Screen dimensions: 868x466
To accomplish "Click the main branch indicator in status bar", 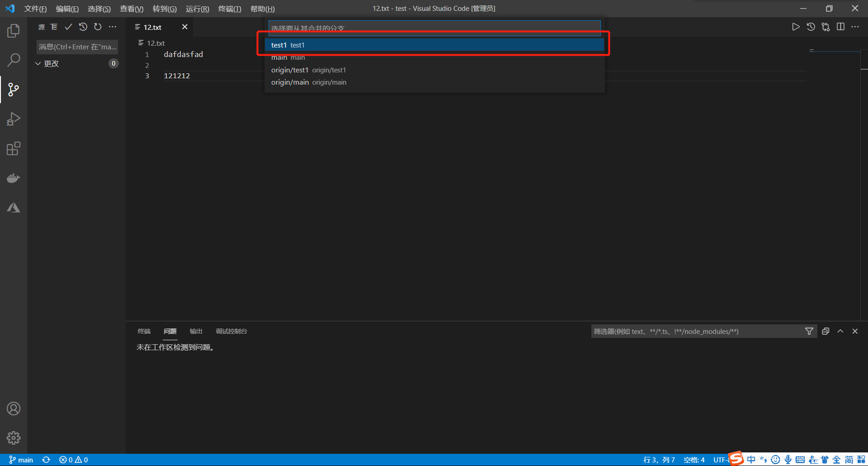I will [21, 460].
